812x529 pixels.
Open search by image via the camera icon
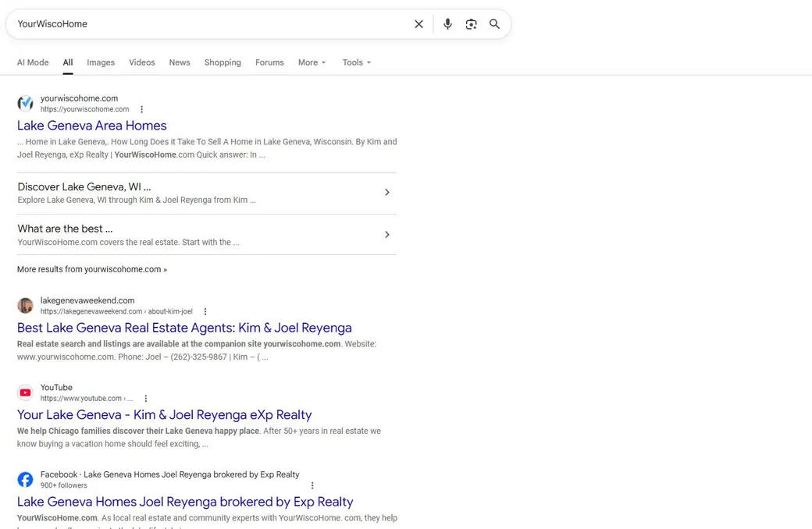click(x=471, y=24)
